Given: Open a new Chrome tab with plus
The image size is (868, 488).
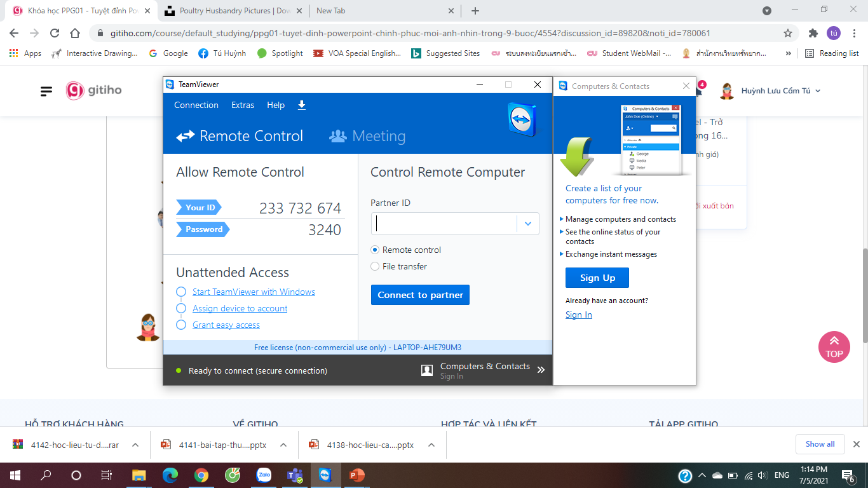Looking at the screenshot, I should [x=475, y=11].
